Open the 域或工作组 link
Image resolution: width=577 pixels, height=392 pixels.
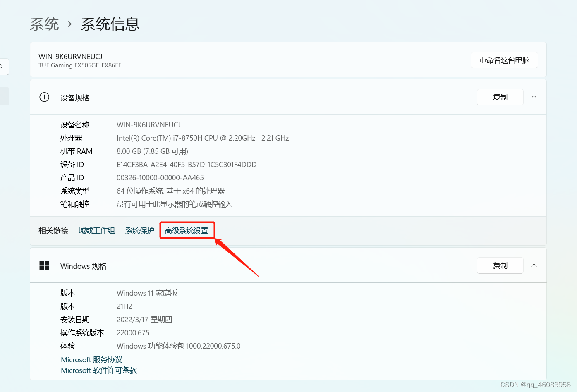97,230
